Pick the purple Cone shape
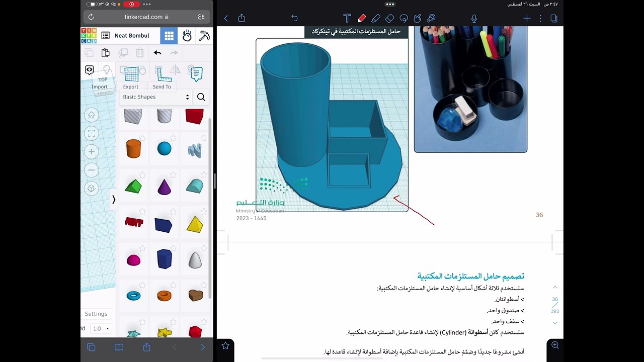Viewport: 644px width, 362px height. point(165,187)
